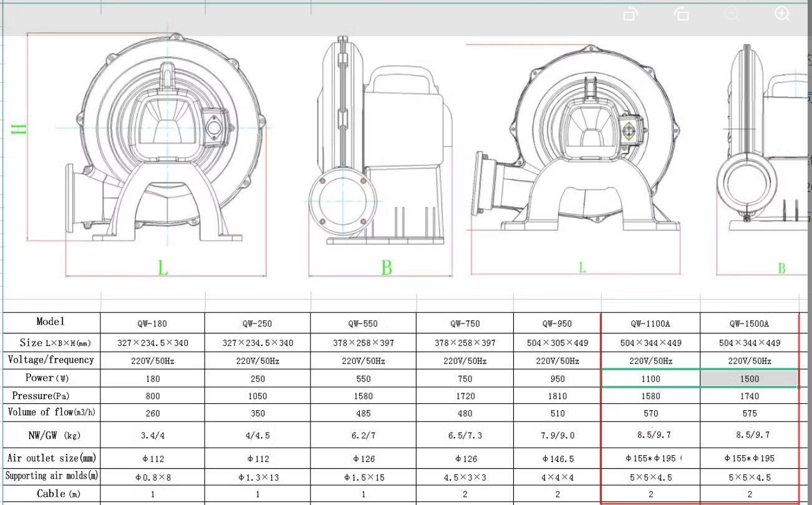The image size is (812, 505).
Task: Click the flow volume 480 cell
Action: [465, 413]
